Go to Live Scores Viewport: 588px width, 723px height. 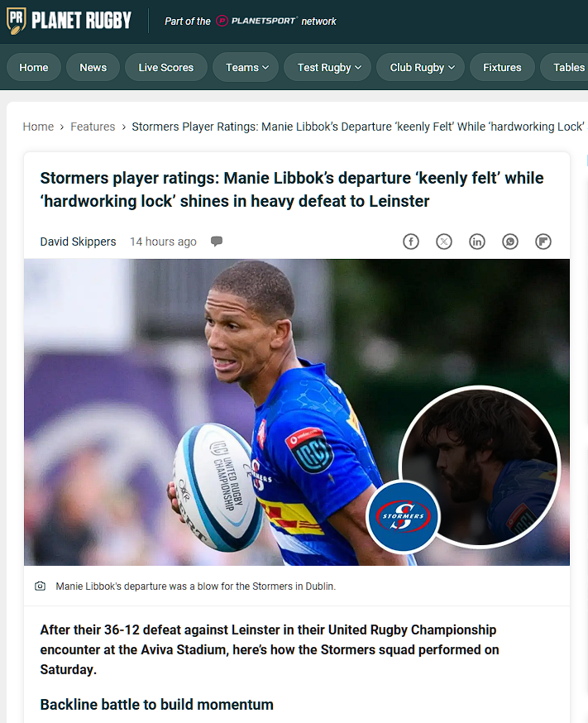(x=166, y=67)
